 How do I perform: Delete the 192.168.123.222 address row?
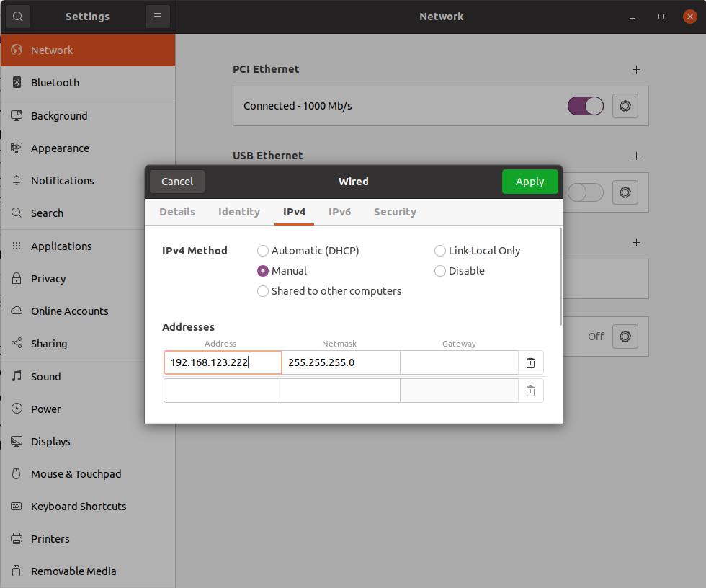coord(530,362)
